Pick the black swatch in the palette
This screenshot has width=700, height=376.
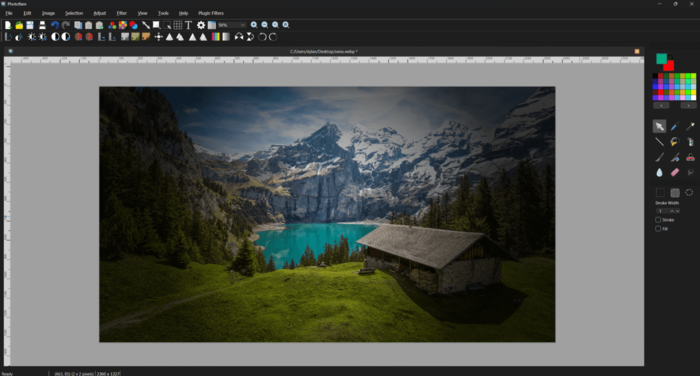[655, 76]
